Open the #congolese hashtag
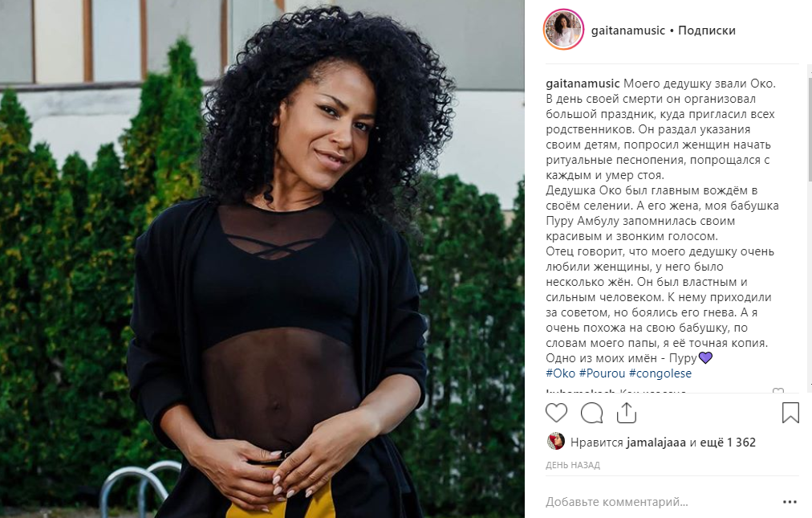Screen dimensions: 812x518 660,373
